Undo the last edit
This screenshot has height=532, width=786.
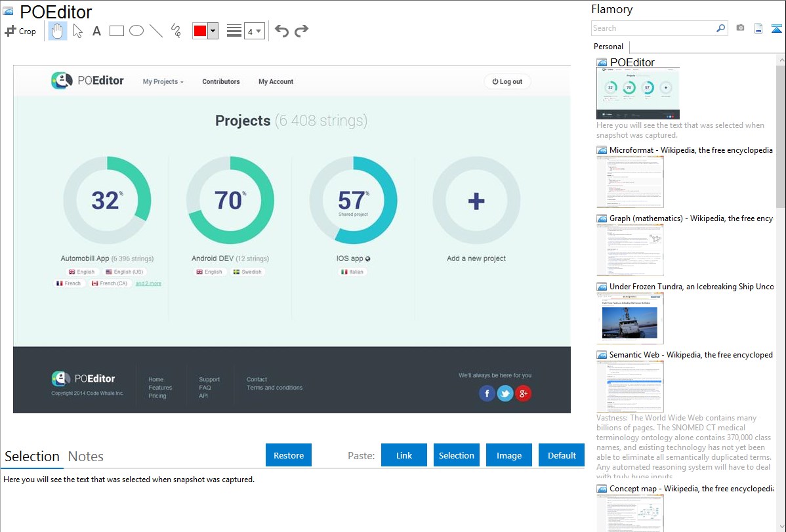pos(281,31)
